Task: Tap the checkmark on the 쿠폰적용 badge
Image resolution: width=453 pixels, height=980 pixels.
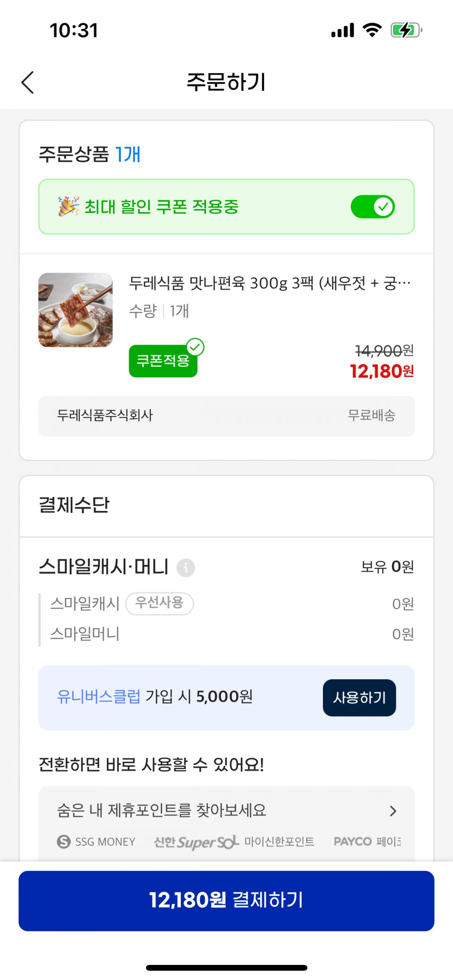Action: (x=195, y=347)
